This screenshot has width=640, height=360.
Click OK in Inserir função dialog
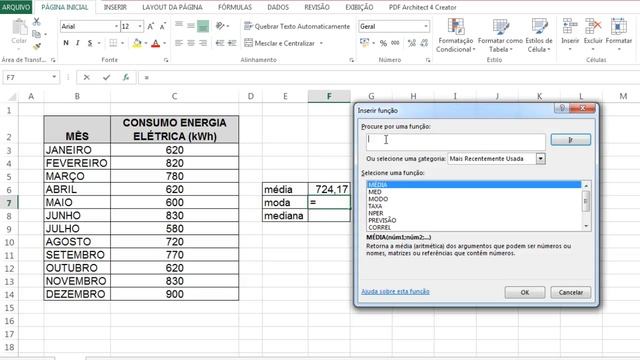[524, 292]
